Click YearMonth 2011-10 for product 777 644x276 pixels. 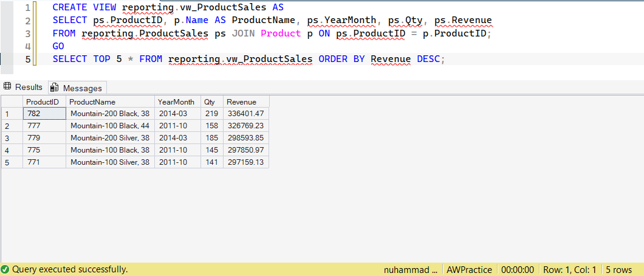click(x=177, y=125)
